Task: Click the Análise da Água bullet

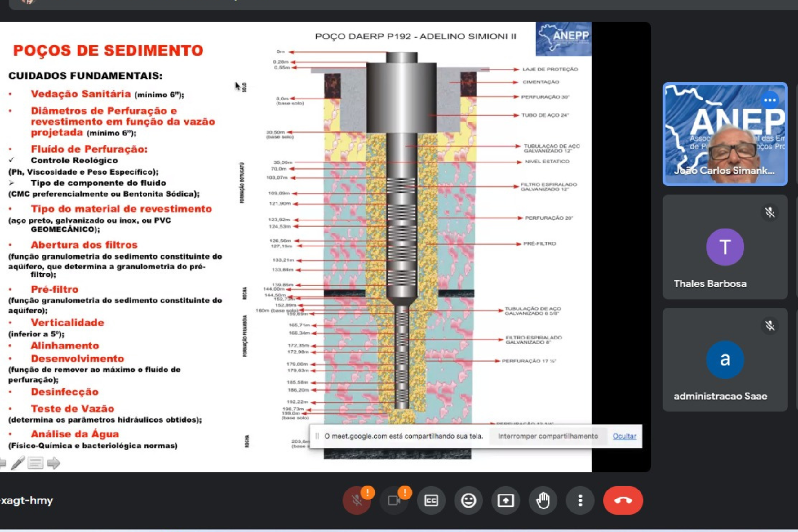Action: [75, 434]
